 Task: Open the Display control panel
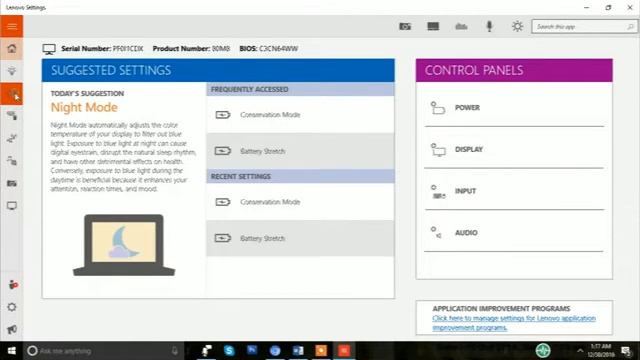pyautogui.click(x=514, y=149)
